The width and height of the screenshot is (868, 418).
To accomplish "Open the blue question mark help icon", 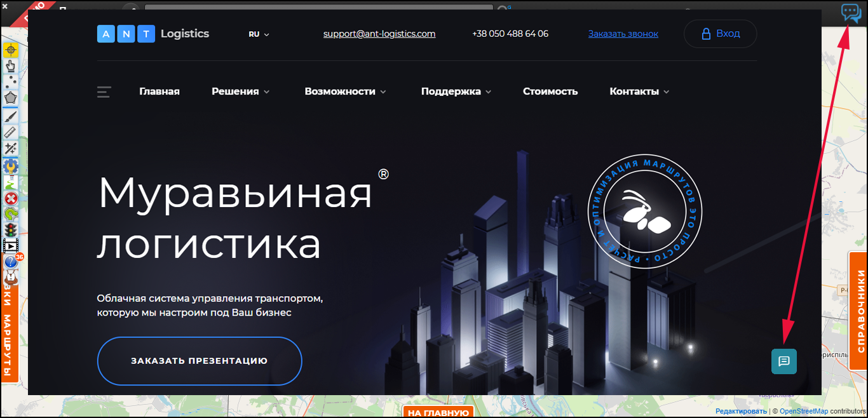I will (x=11, y=262).
